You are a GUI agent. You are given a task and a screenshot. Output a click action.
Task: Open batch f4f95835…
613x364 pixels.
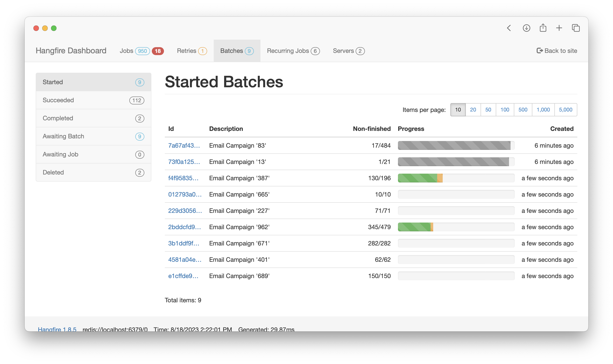click(183, 178)
